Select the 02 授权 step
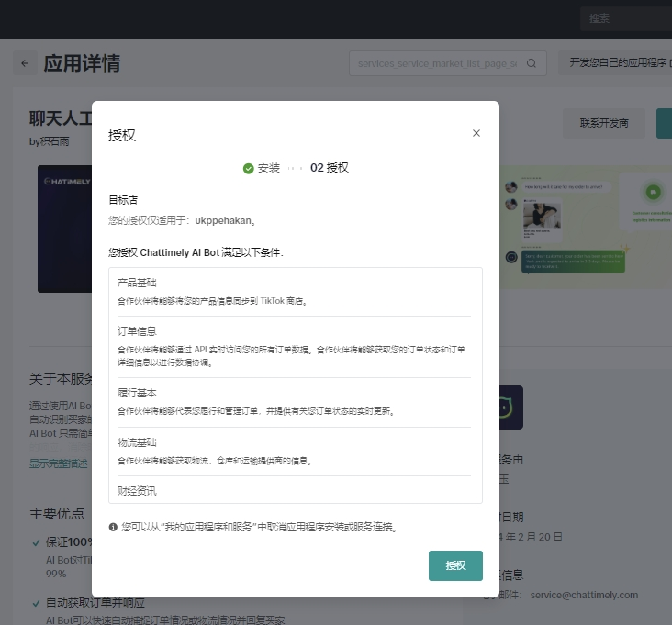The image size is (672, 625). [330, 168]
